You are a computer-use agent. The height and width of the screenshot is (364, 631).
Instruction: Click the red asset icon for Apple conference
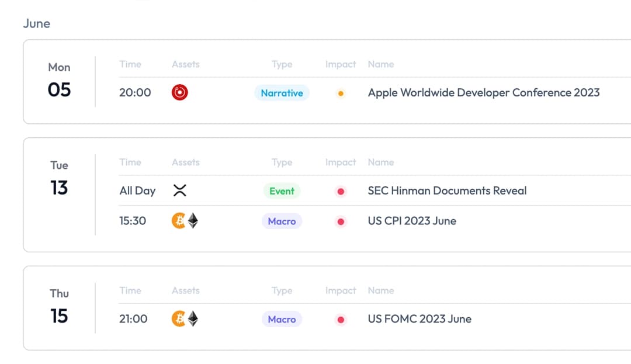point(179,92)
